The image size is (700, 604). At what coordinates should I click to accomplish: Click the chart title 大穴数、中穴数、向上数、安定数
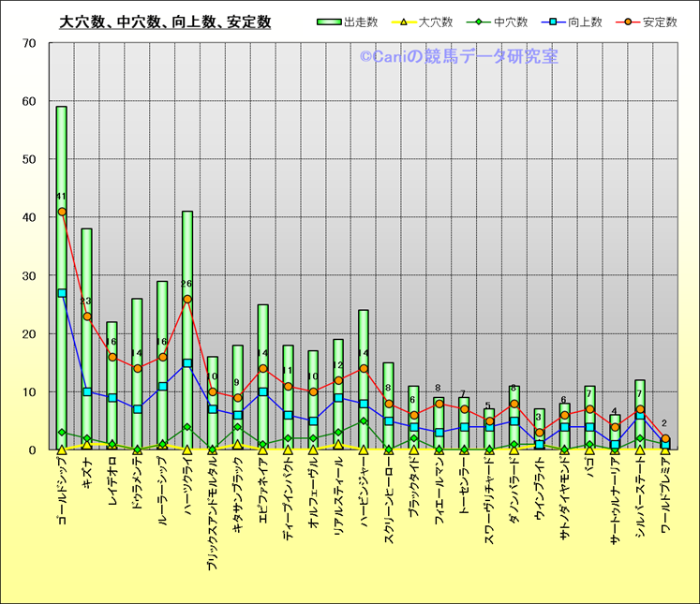coord(165,22)
